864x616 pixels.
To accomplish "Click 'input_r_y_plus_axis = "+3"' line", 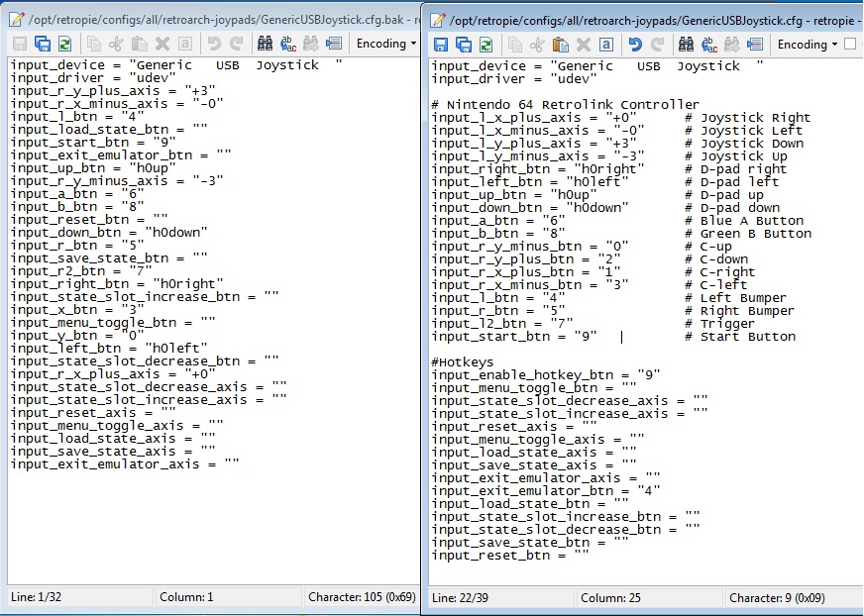I will pyautogui.click(x=113, y=90).
